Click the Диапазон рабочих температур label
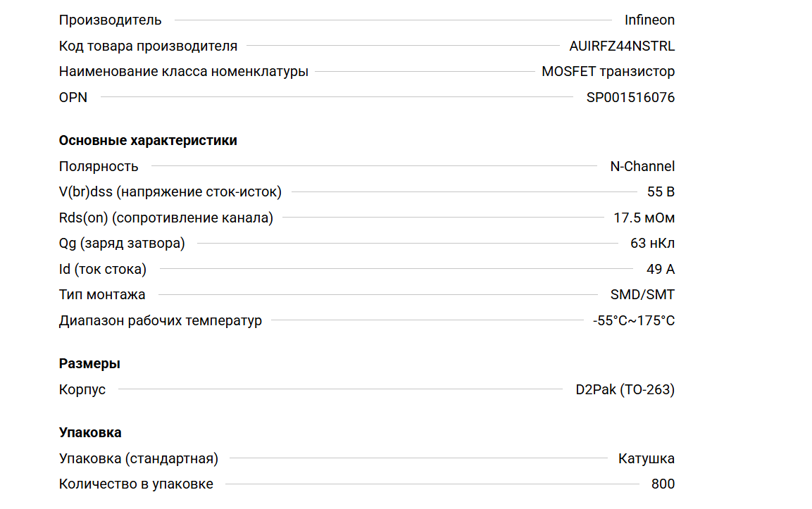 [x=160, y=321]
